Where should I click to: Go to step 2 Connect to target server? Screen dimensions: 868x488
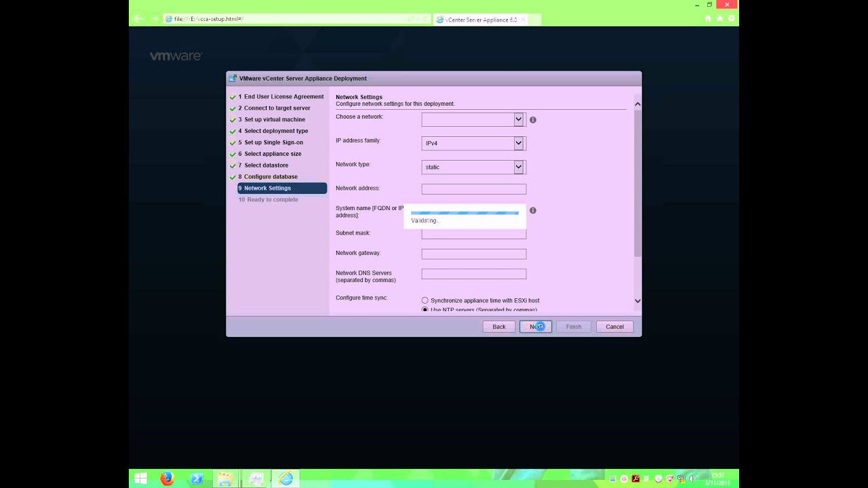pos(274,108)
